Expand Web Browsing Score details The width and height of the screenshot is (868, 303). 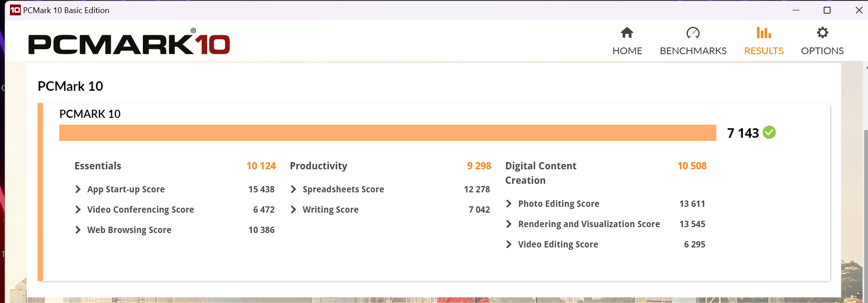[78, 230]
